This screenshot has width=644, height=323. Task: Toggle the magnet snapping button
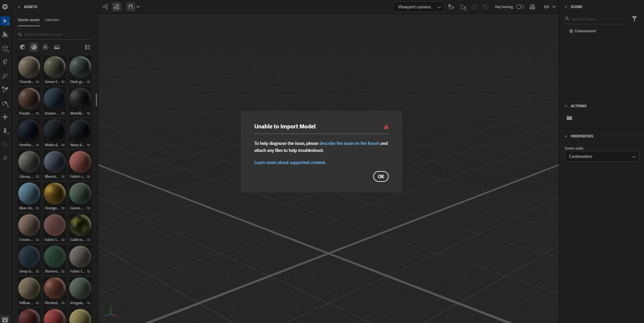tap(130, 7)
